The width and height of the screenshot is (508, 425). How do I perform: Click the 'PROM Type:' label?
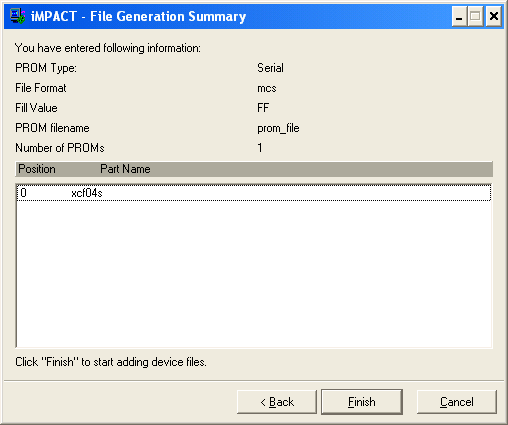pos(46,68)
